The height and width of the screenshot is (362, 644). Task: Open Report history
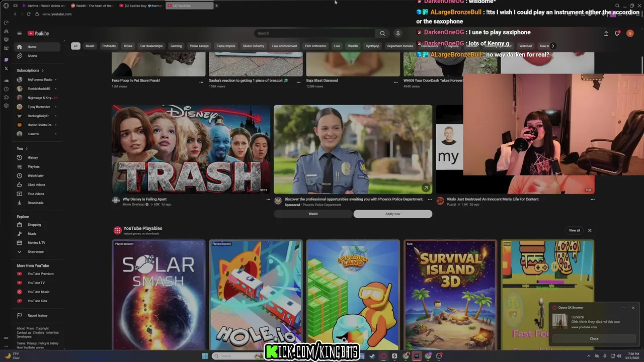(38, 315)
